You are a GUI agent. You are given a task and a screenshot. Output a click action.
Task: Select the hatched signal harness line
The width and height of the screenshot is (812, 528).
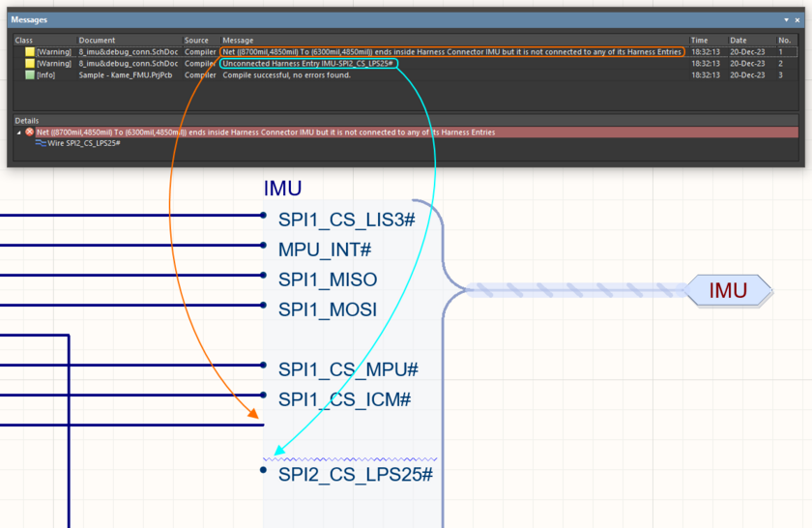click(x=575, y=290)
